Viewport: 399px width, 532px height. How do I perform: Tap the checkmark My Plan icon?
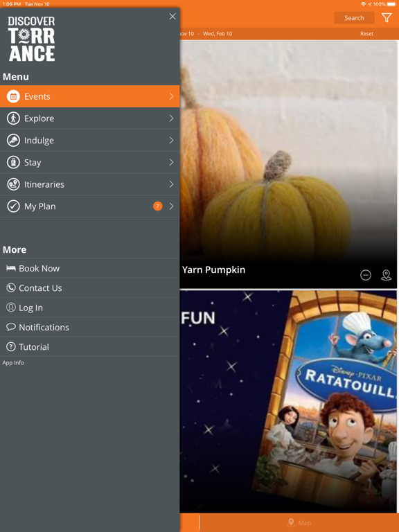pyautogui.click(x=13, y=206)
